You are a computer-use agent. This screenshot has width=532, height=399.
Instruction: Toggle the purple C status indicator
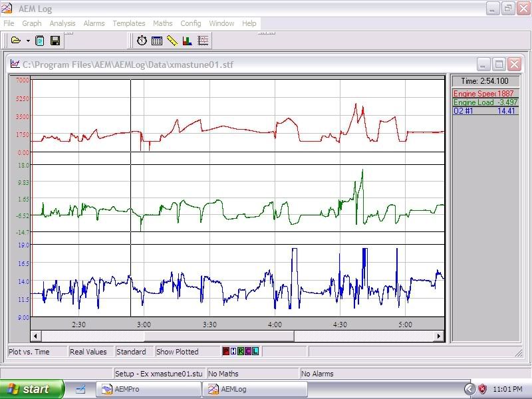click(x=247, y=351)
